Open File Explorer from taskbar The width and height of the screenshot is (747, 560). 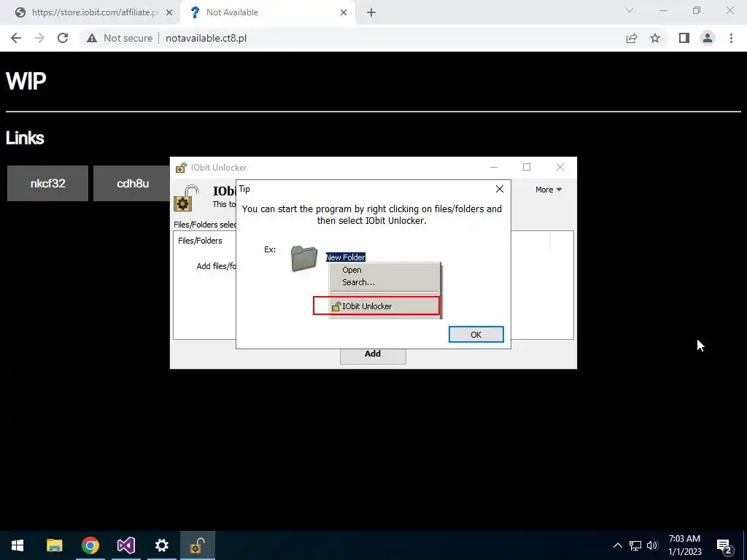tap(54, 545)
